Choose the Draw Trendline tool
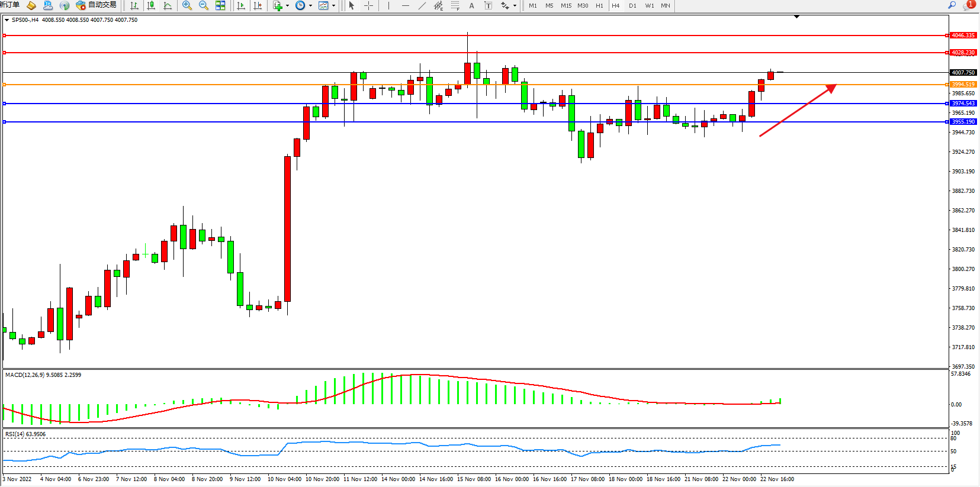Screen dimensions: 980x487 [422, 5]
